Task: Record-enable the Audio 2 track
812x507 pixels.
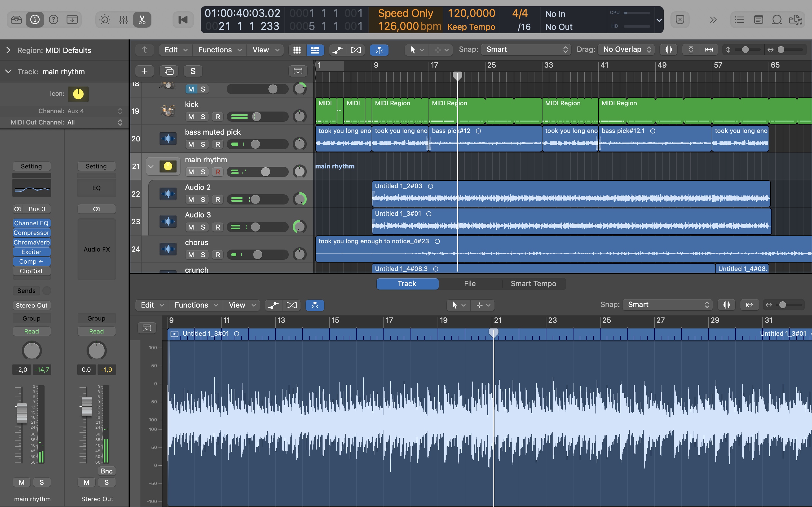Action: (218, 199)
